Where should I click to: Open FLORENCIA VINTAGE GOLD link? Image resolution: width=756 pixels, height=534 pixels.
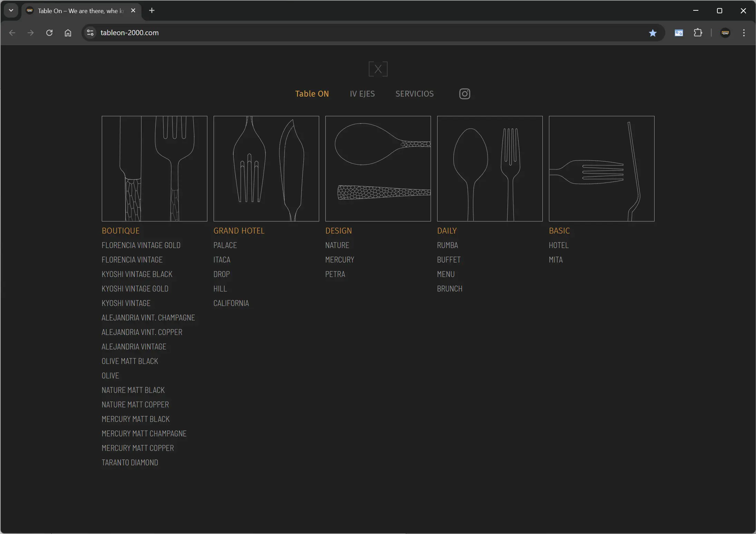point(141,245)
